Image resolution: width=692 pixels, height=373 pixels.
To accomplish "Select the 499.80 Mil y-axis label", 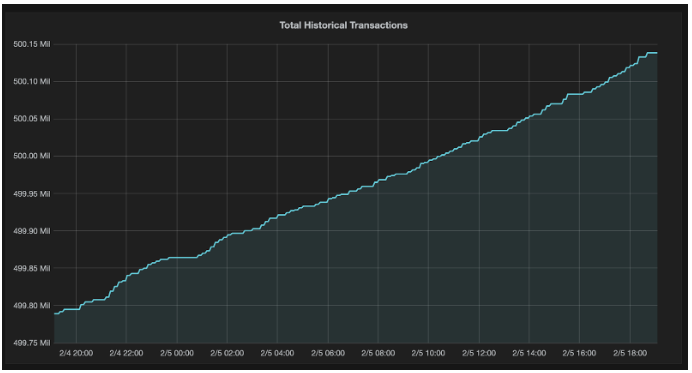I will 32,305.
